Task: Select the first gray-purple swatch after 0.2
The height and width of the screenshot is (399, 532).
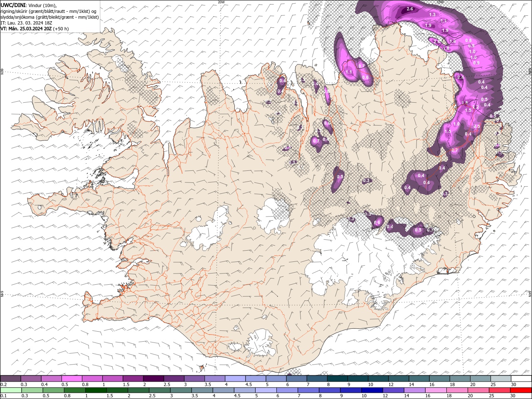Action: (x=10, y=379)
